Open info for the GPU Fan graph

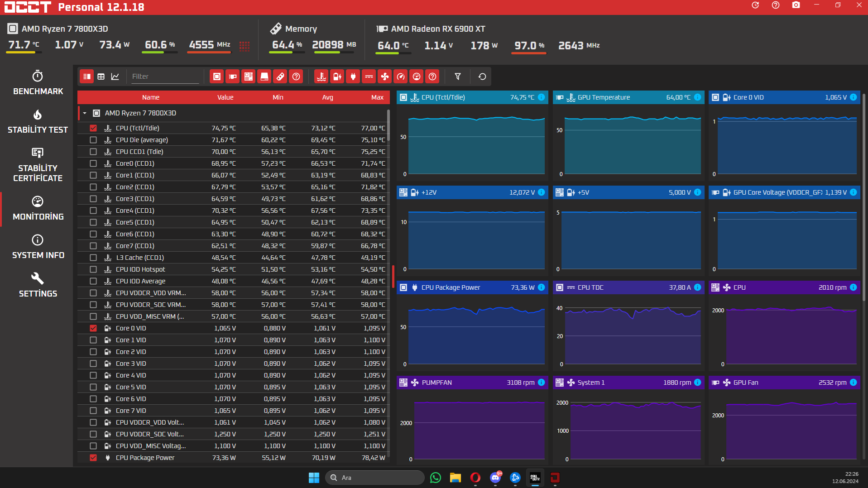[x=853, y=383]
